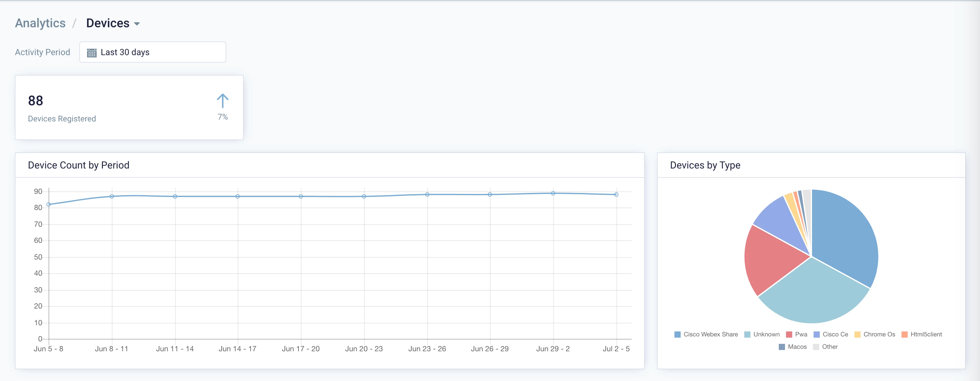980x381 pixels.
Task: Toggle Other legend color swatch
Action: (x=816, y=347)
